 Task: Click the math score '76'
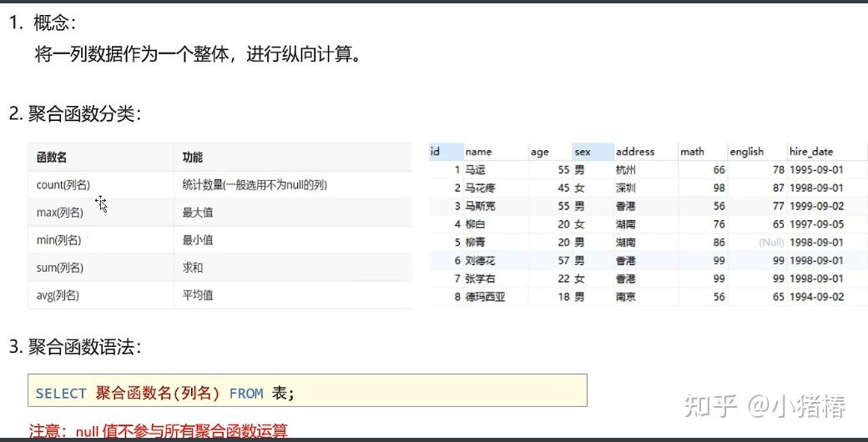(x=719, y=224)
